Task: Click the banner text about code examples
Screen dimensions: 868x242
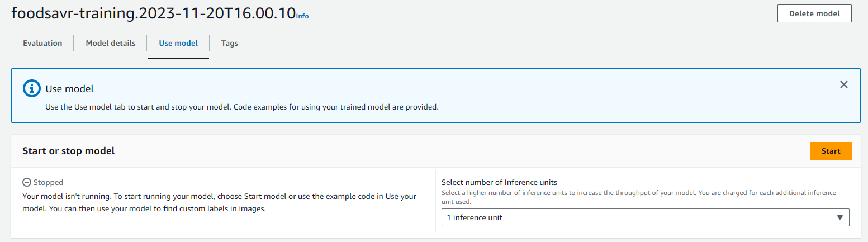Action: pyautogui.click(x=241, y=107)
